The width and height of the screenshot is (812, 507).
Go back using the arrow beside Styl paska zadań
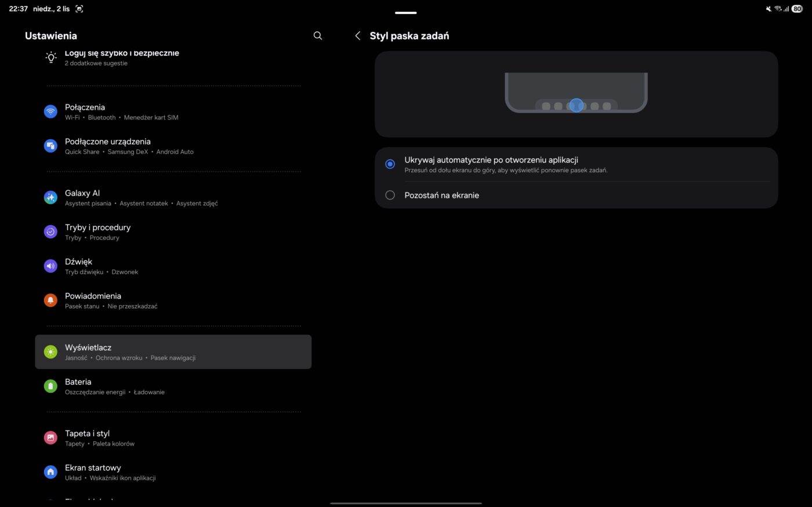[x=358, y=36]
